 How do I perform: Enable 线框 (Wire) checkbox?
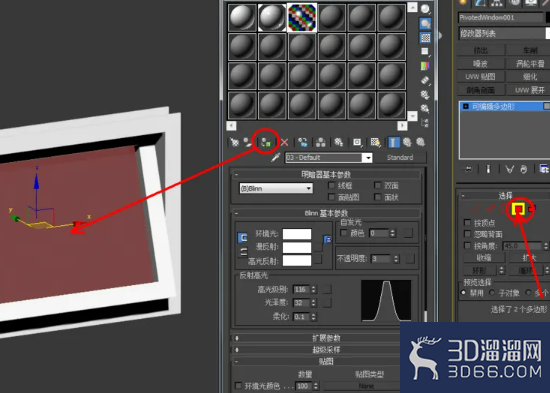331,185
